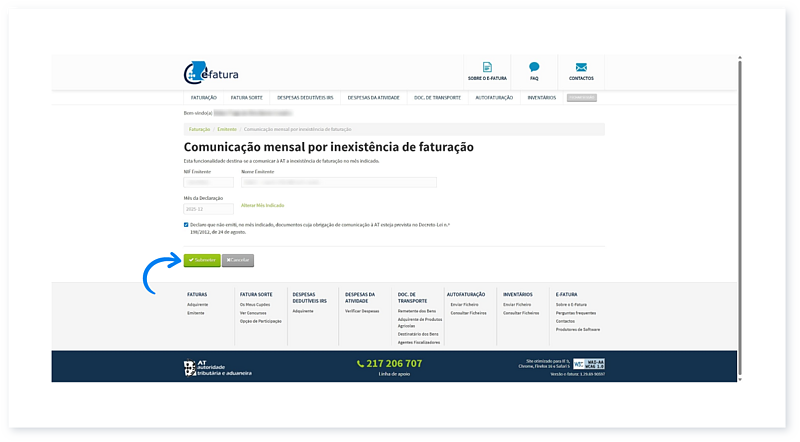The image size is (800, 442).
Task: Open Emitente under footer Faturas
Action: [196, 313]
